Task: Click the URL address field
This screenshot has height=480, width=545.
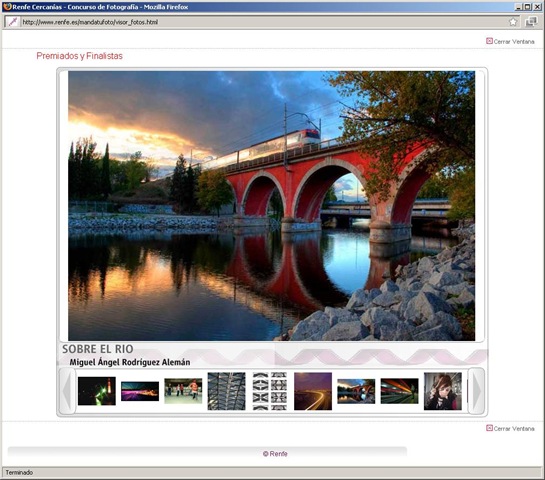Action: click(262, 22)
